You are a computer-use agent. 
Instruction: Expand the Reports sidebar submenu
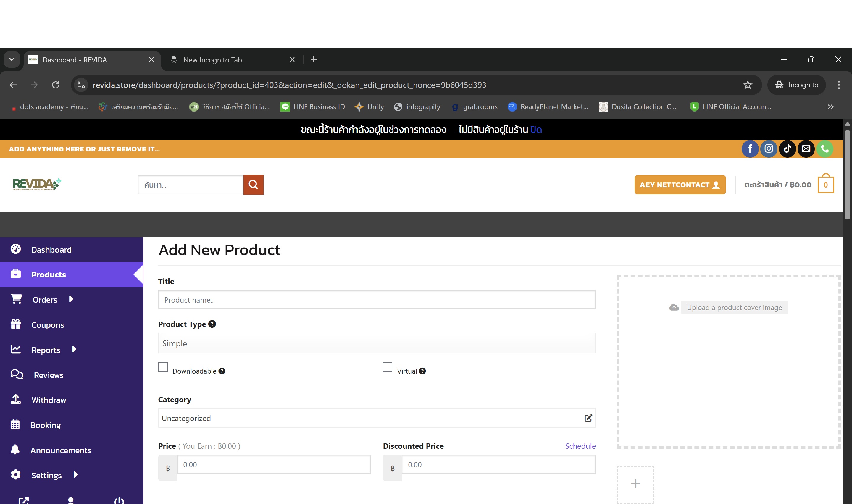(x=74, y=349)
